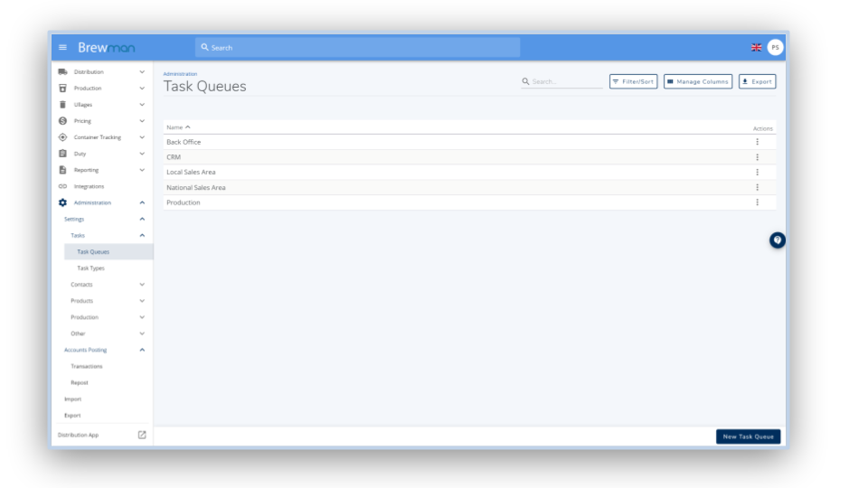Select the National Sales Area text
This screenshot has width=868, height=488.
[x=196, y=188]
